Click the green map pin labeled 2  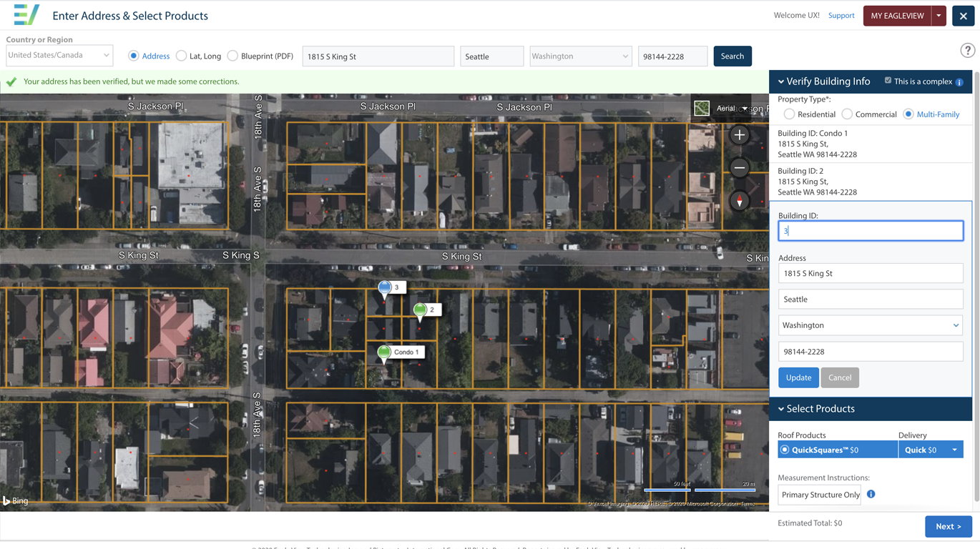click(421, 310)
